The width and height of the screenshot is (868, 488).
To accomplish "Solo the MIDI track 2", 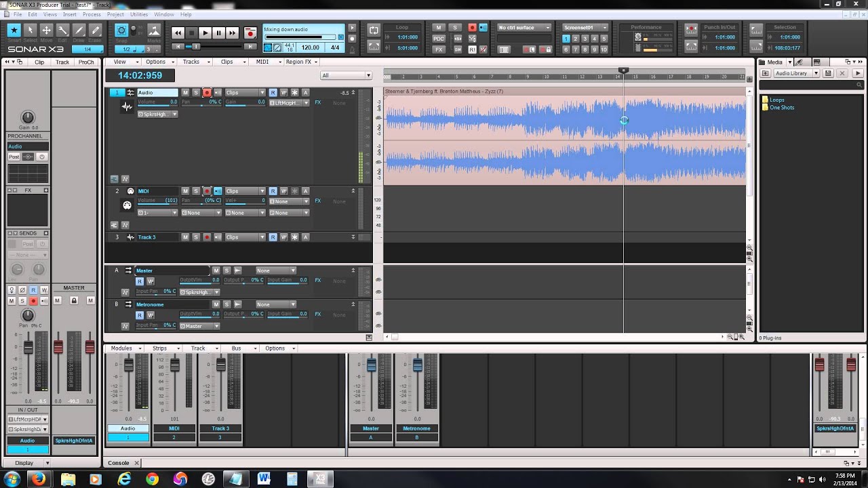I will pos(196,191).
